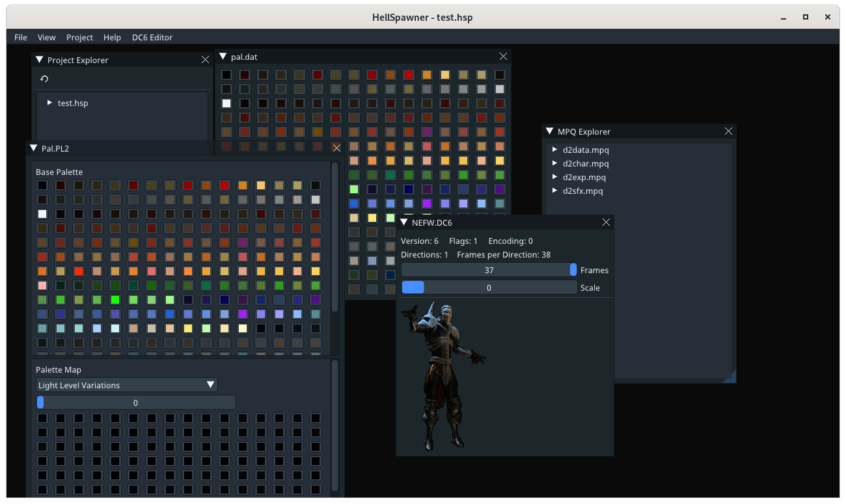This screenshot has width=846, height=504.
Task: Select the white swatch in pal.dat
Action: (x=226, y=103)
